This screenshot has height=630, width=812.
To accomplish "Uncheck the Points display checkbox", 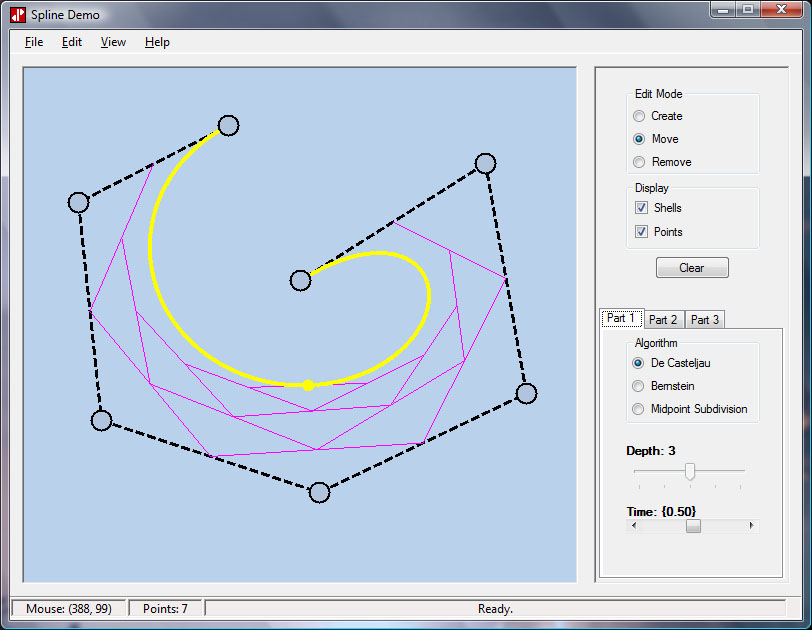I will [x=641, y=232].
